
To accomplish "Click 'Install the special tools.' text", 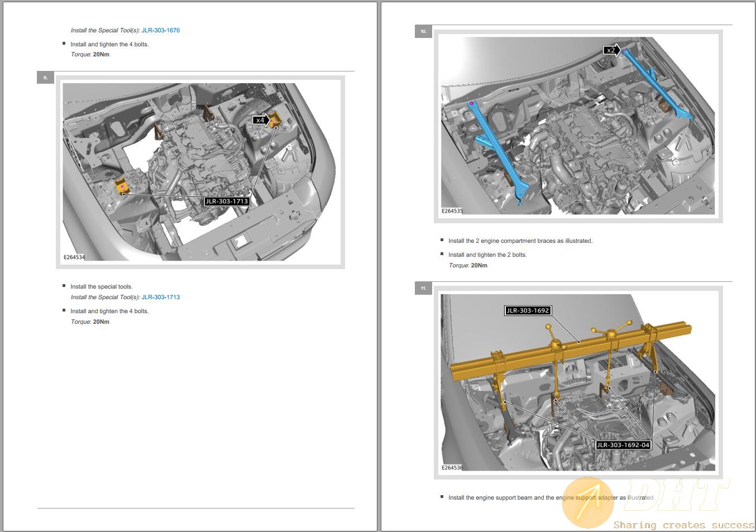I will coord(102,286).
